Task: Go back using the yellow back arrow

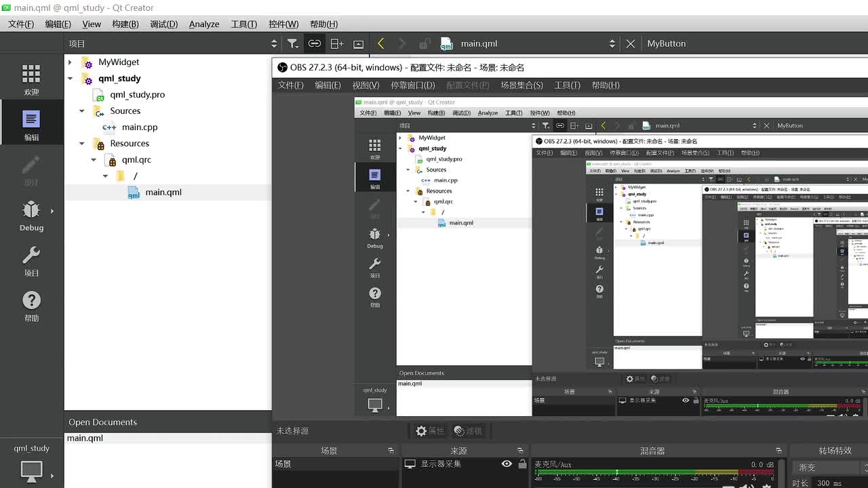Action: pyautogui.click(x=380, y=43)
